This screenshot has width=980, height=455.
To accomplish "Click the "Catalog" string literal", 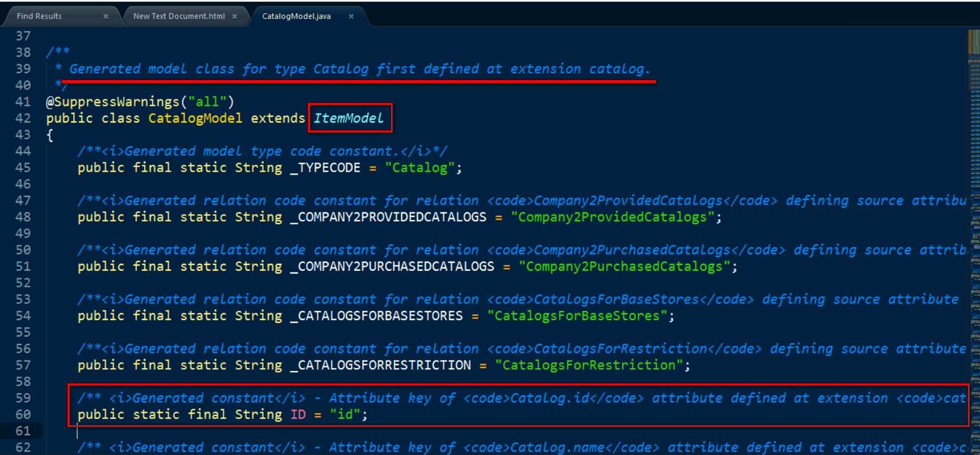I will coord(420,168).
